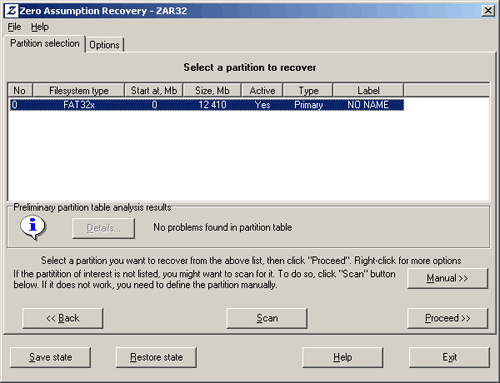This screenshot has height=383, width=500.
Task: Start a partition Scan
Action: click(267, 318)
